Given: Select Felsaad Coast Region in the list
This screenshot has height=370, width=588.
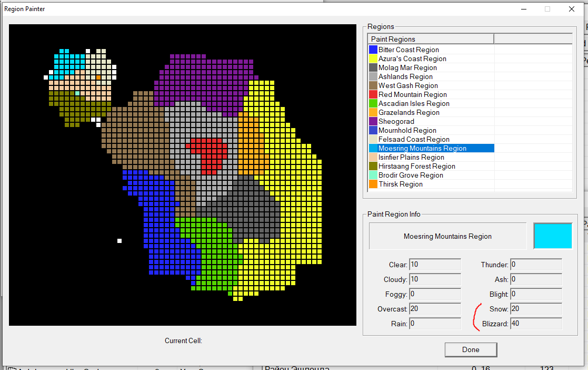Looking at the screenshot, I should coord(414,139).
